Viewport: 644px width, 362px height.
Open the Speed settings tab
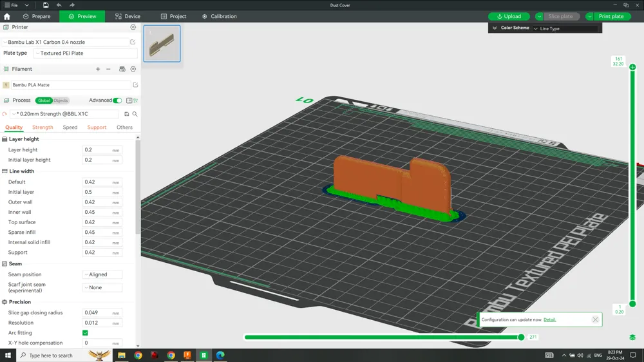coord(70,128)
